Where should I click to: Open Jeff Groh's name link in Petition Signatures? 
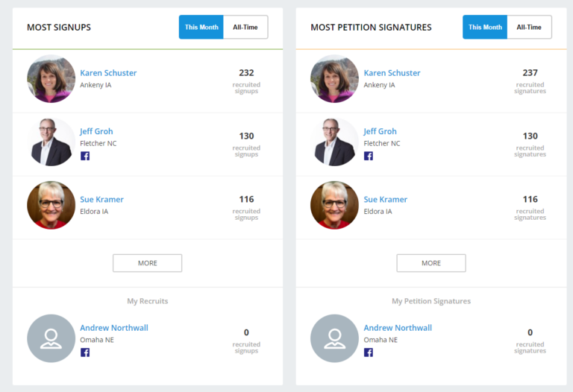[x=380, y=131]
